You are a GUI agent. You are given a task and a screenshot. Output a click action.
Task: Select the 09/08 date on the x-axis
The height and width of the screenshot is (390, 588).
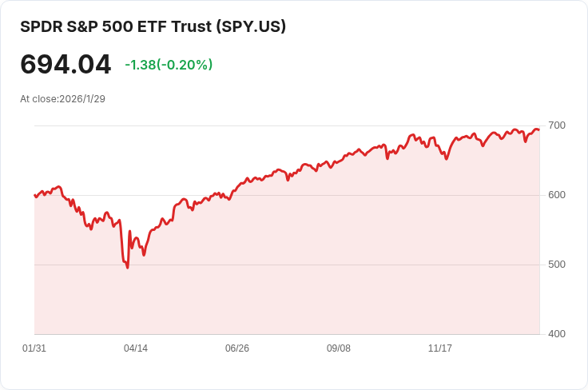tap(339, 348)
